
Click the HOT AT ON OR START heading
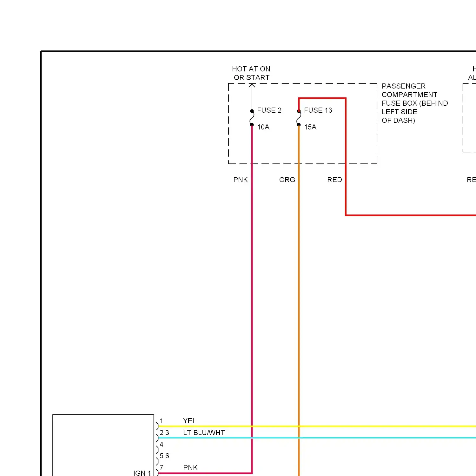pos(251,73)
